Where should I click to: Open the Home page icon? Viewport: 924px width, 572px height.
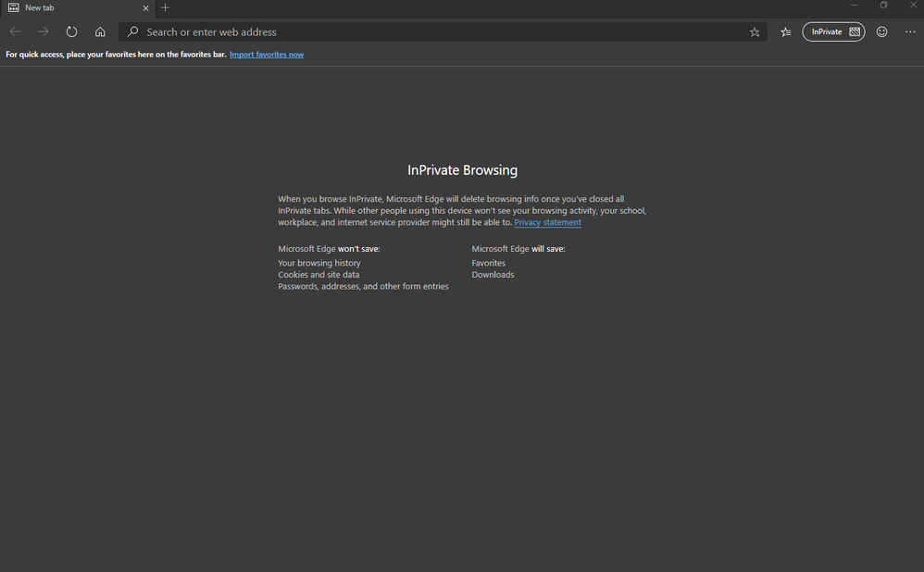pyautogui.click(x=100, y=31)
